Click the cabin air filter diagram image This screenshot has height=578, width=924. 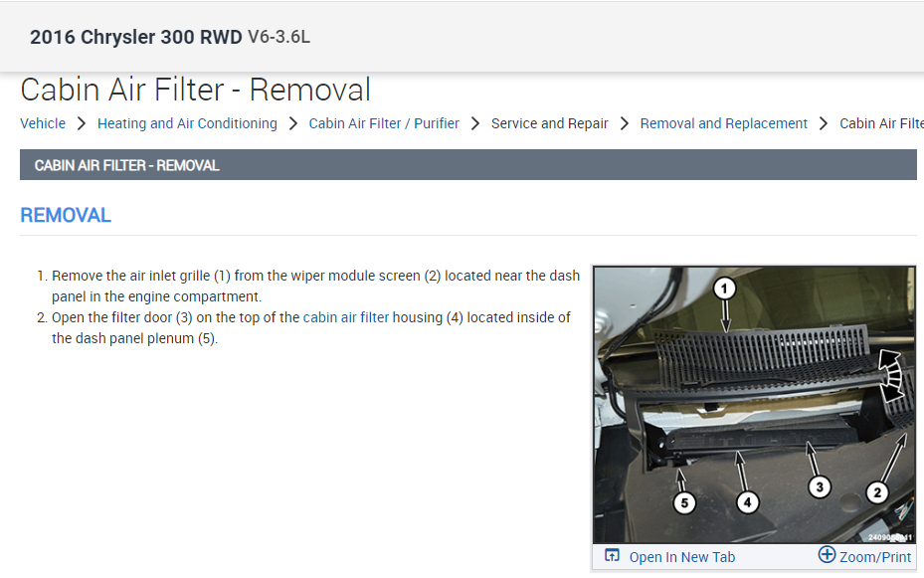[x=754, y=405]
